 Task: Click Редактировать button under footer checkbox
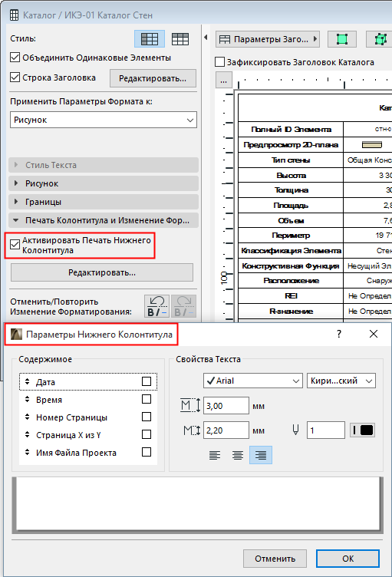coord(102,272)
